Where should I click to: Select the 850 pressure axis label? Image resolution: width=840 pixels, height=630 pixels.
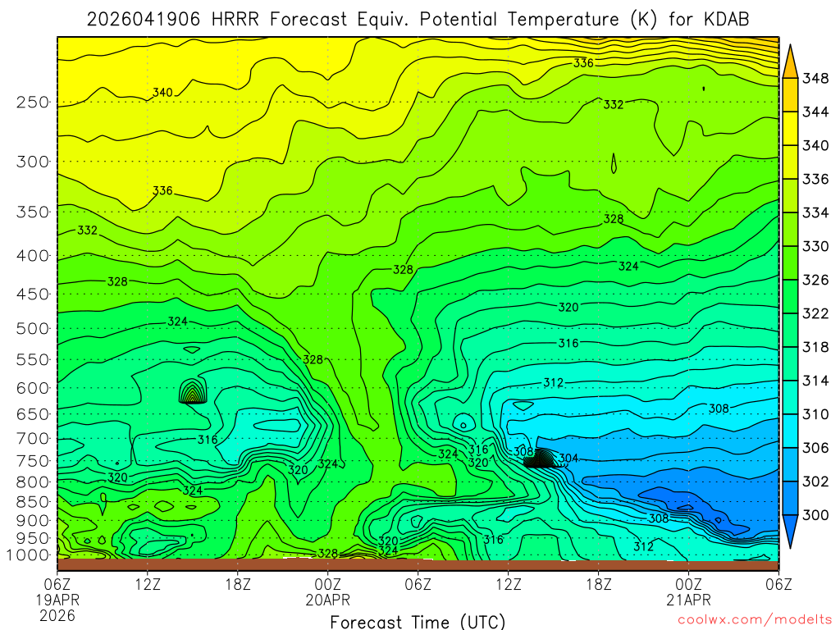pyautogui.click(x=33, y=501)
